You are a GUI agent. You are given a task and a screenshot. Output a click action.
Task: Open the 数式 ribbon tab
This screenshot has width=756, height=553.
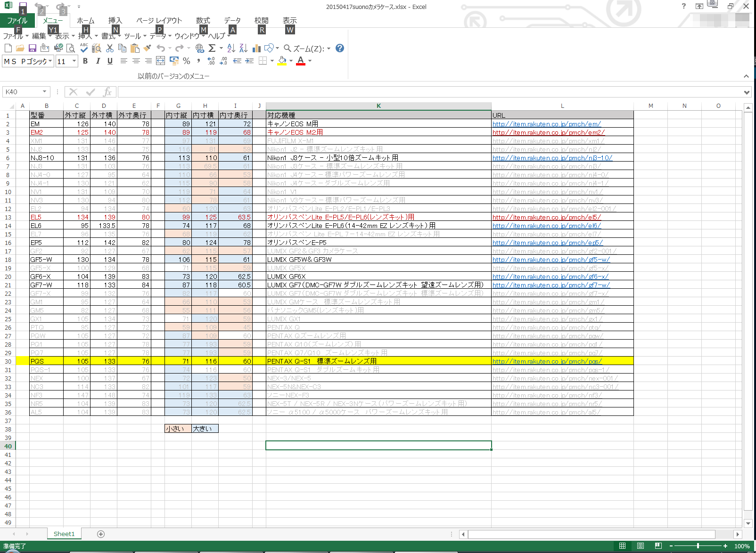click(203, 20)
